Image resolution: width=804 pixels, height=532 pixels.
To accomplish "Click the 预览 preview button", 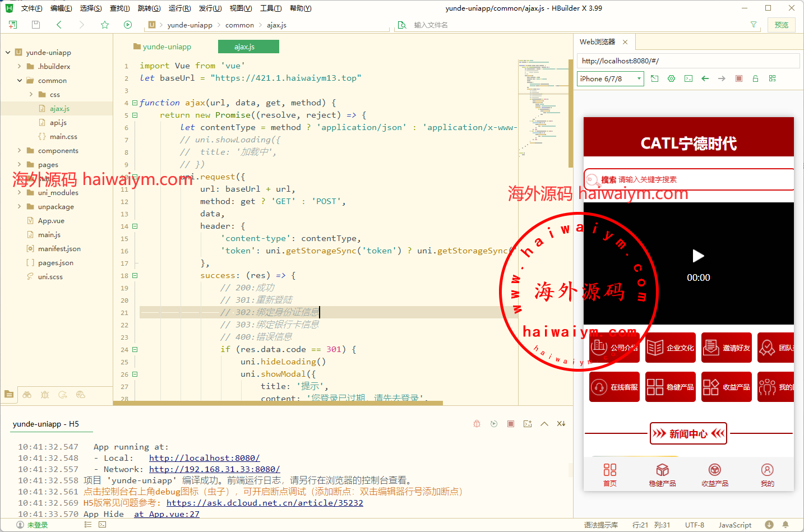I will [781, 25].
